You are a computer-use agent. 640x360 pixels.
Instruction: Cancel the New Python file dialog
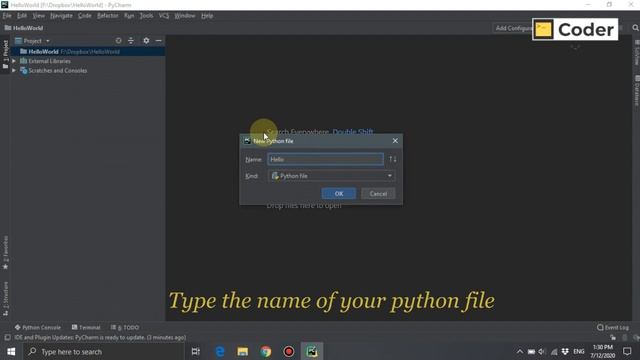coord(378,193)
